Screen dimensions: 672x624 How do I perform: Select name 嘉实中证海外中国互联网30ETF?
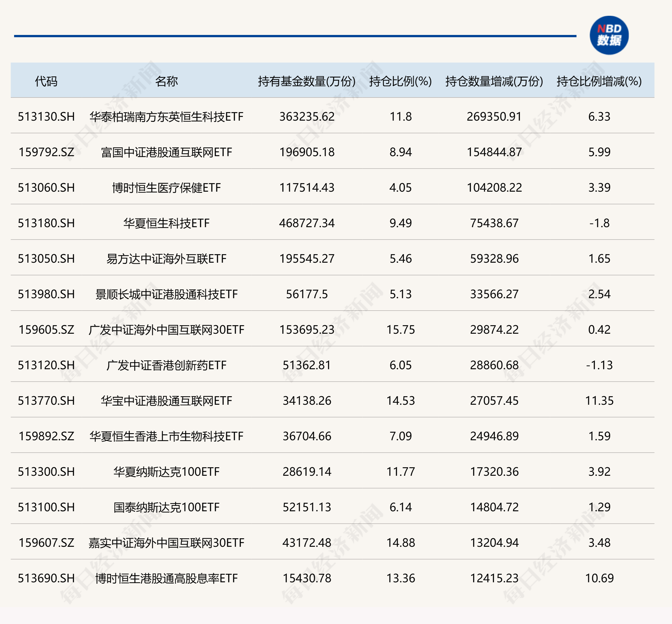(167, 543)
